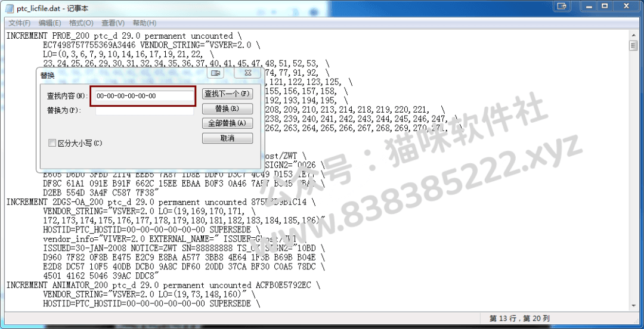Click the pin icon in Notepad title bar

pyautogui.click(x=562, y=6)
